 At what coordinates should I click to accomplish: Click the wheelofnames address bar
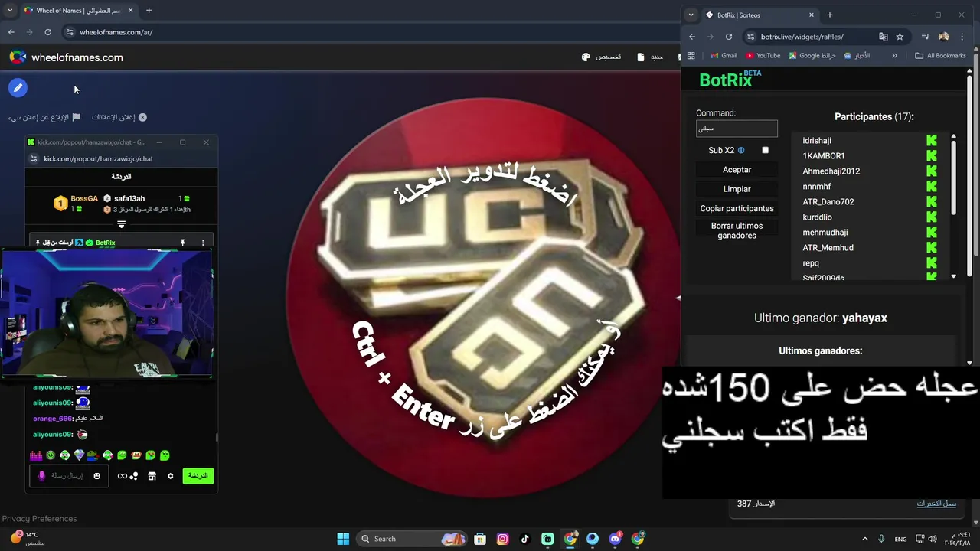[x=367, y=32]
